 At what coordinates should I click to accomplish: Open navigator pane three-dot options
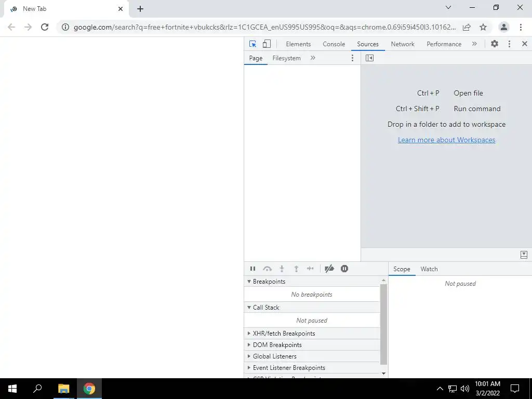352,58
